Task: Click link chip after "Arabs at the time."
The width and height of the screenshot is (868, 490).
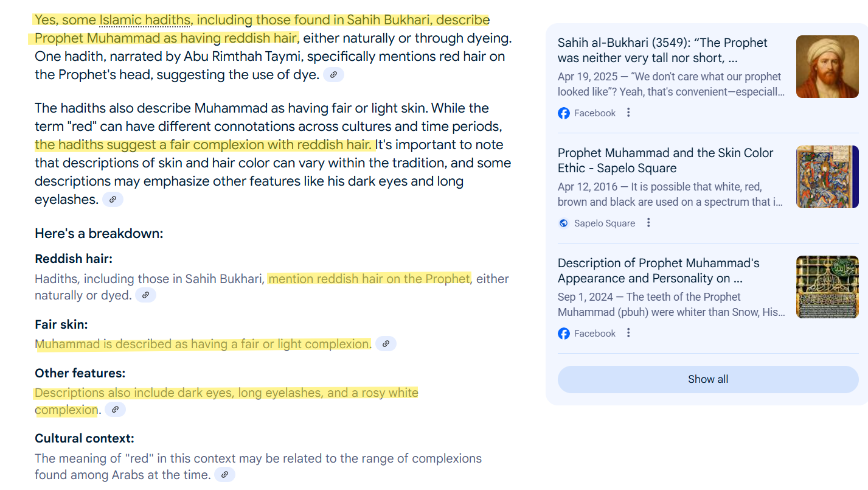Action: pyautogui.click(x=224, y=475)
